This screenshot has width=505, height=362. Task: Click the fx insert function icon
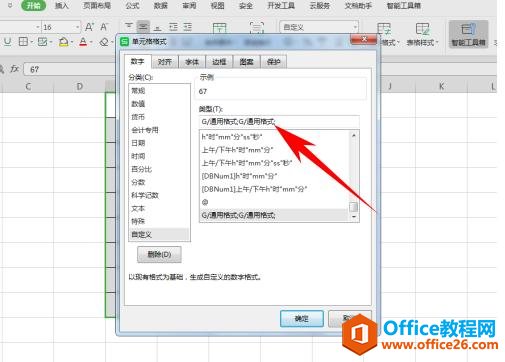(x=14, y=69)
